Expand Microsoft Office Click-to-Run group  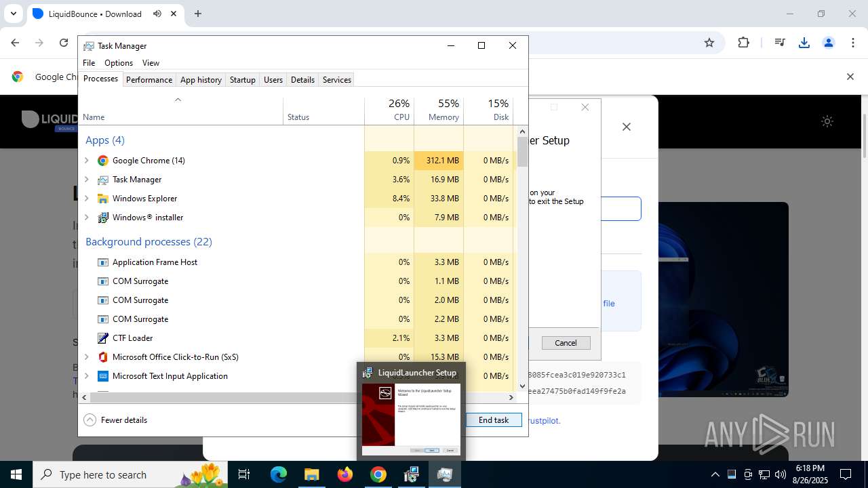[87, 357]
